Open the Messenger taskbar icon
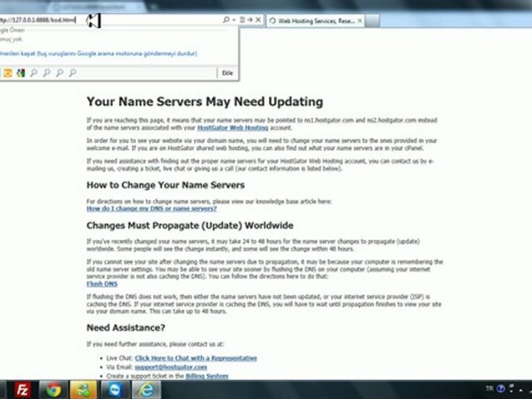The height and width of the screenshot is (399, 532). tap(84, 390)
